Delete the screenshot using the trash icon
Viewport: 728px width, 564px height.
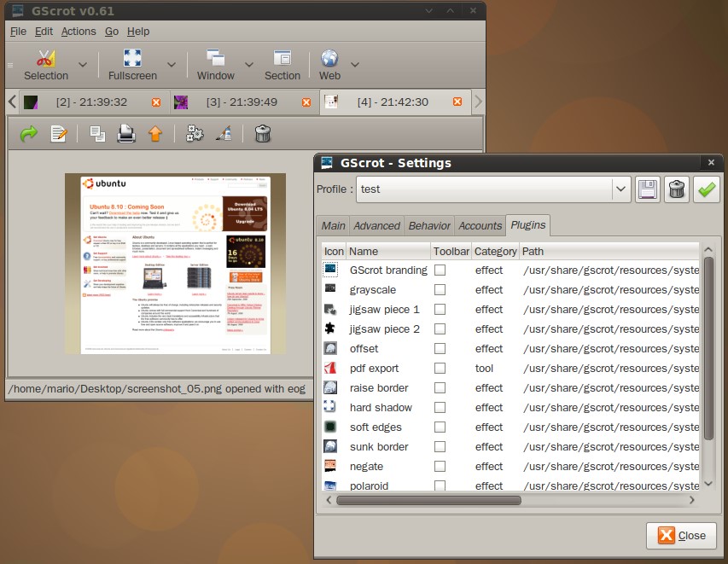[x=263, y=133]
